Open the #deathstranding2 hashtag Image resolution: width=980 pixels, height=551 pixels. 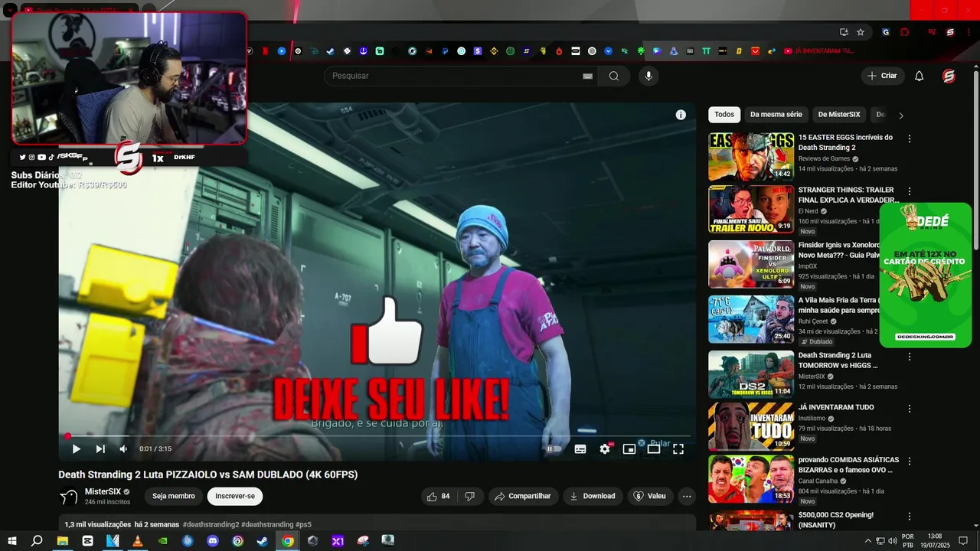tap(211, 524)
